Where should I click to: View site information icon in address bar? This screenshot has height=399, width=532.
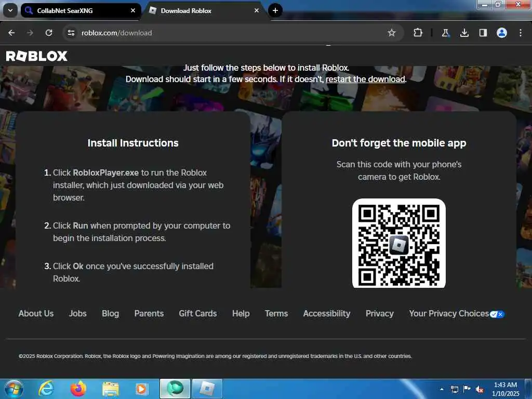71,33
